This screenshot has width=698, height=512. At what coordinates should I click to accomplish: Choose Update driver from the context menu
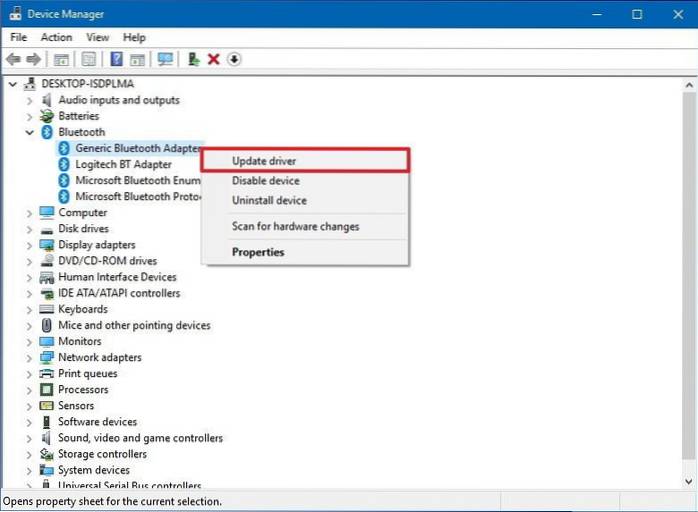click(264, 161)
